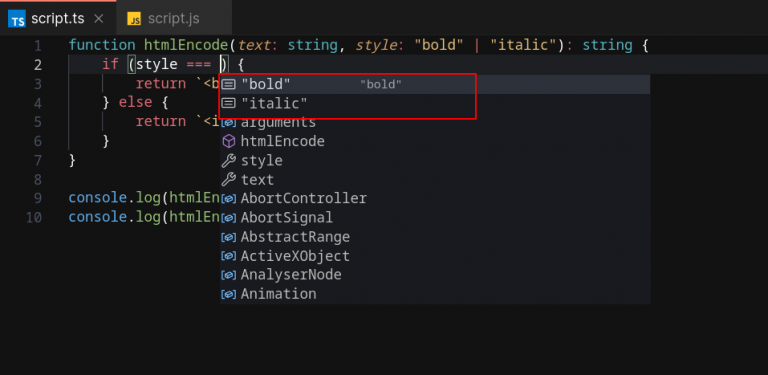
Task: Select the script.ts tab
Action: click(58, 19)
